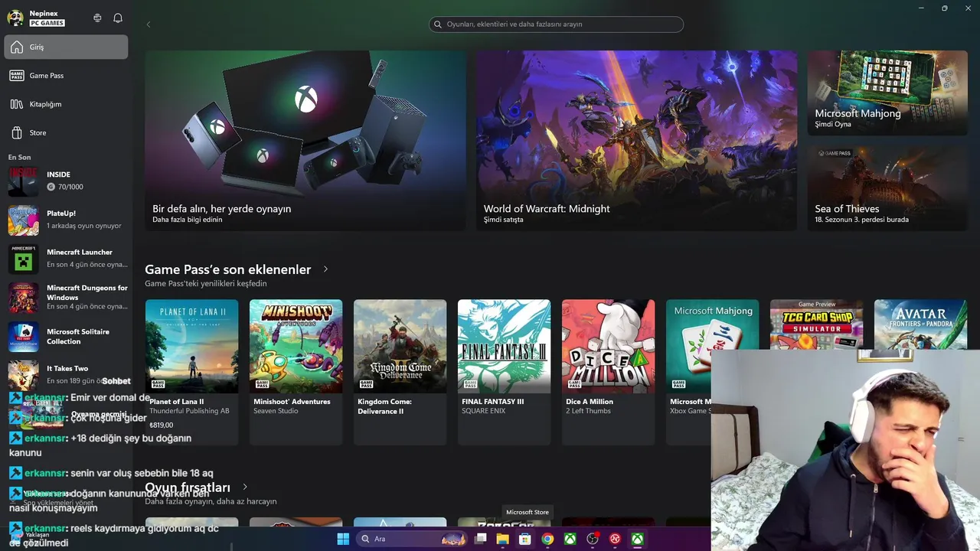The image size is (980, 551).
Task: Open the Bir defa alın, her yerde oynayın banner
Action: tap(305, 141)
